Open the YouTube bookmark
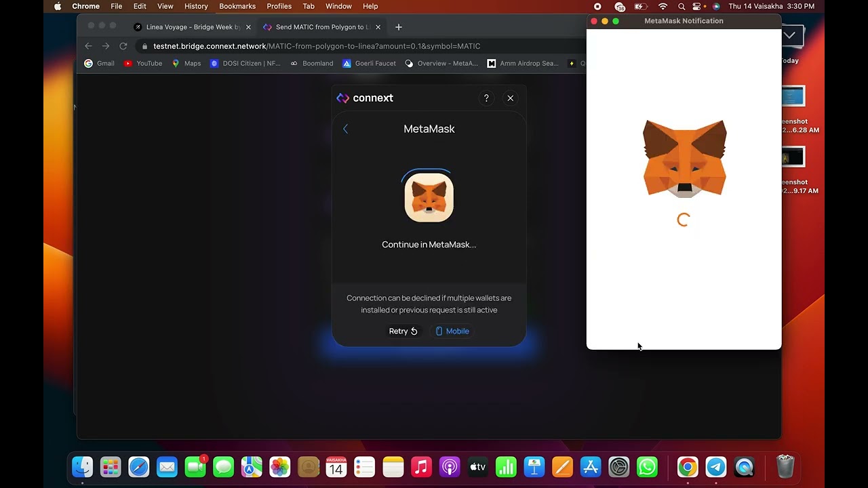Screen dimensions: 868x488 (143, 63)
